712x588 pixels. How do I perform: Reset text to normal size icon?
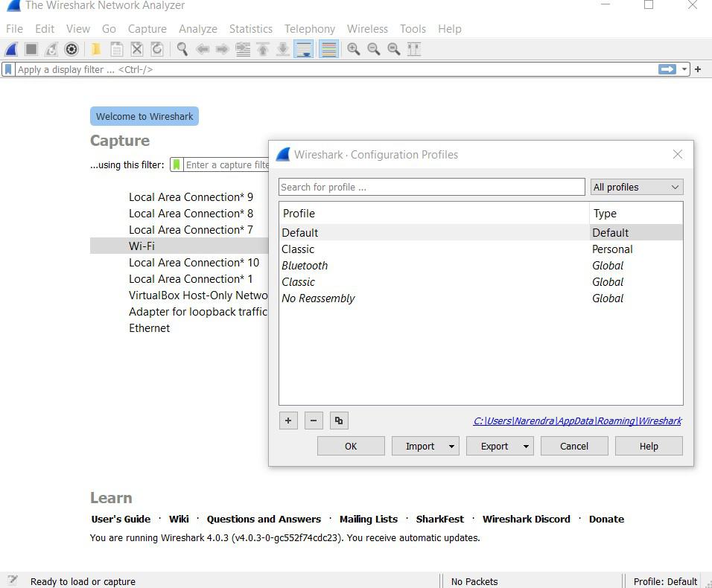394,49
